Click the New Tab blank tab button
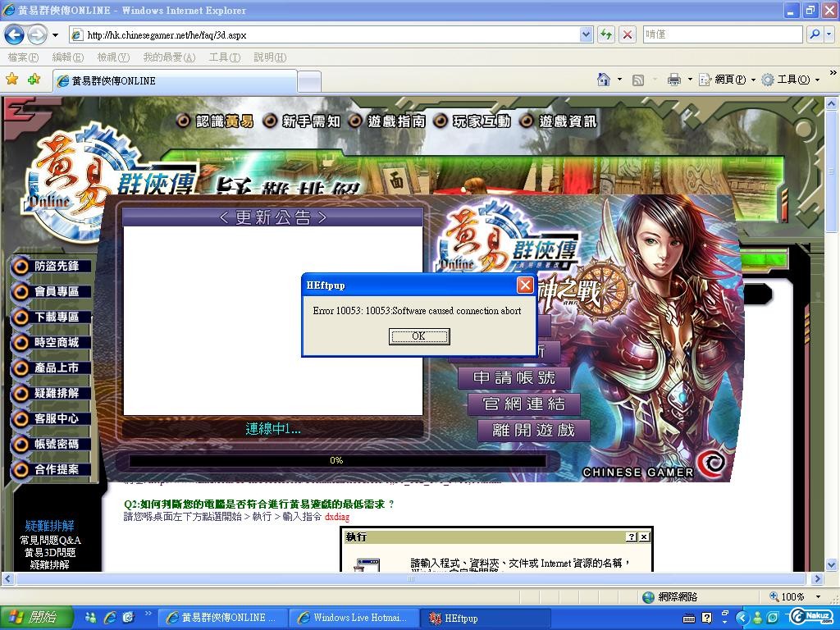840x630 pixels. tap(309, 82)
